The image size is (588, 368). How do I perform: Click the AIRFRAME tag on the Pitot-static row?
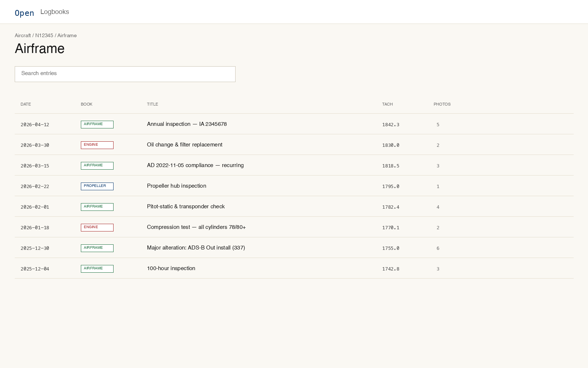click(x=97, y=207)
